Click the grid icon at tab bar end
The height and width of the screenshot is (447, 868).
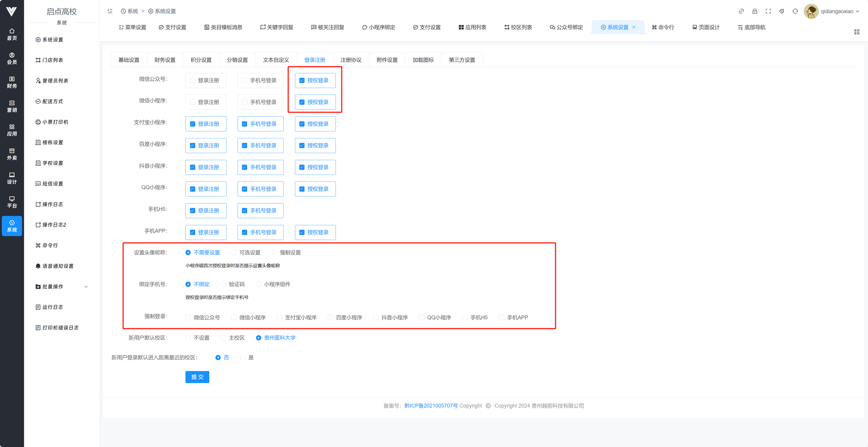tap(856, 32)
